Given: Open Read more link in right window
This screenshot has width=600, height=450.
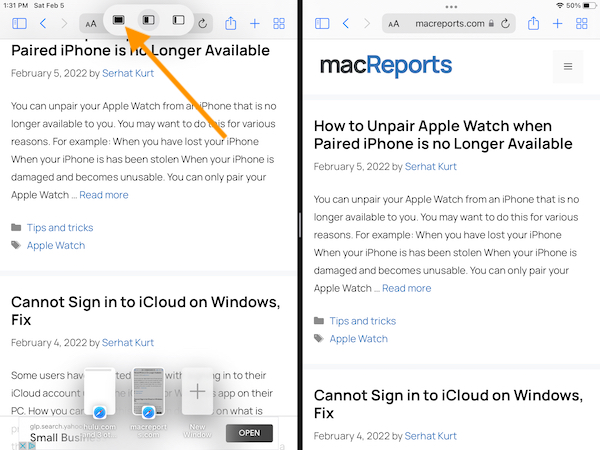Looking at the screenshot, I should pos(406,288).
